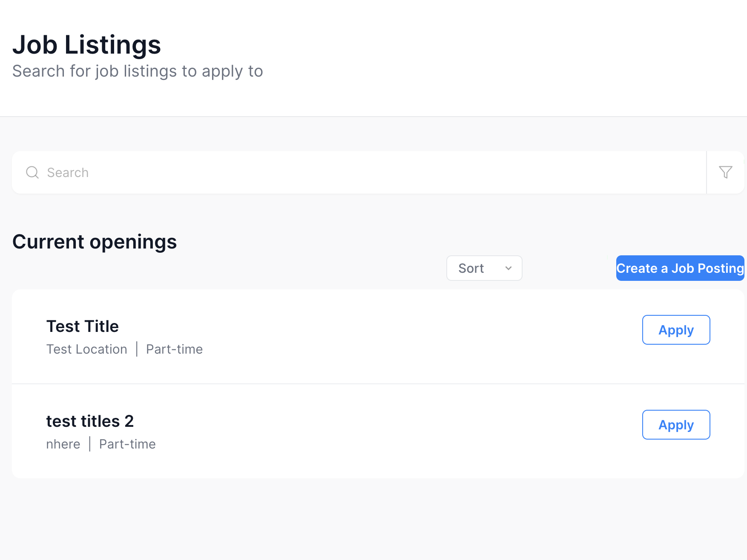Screen dimensions: 747x560
Task: Click the search magnifier icon
Action: pos(32,172)
